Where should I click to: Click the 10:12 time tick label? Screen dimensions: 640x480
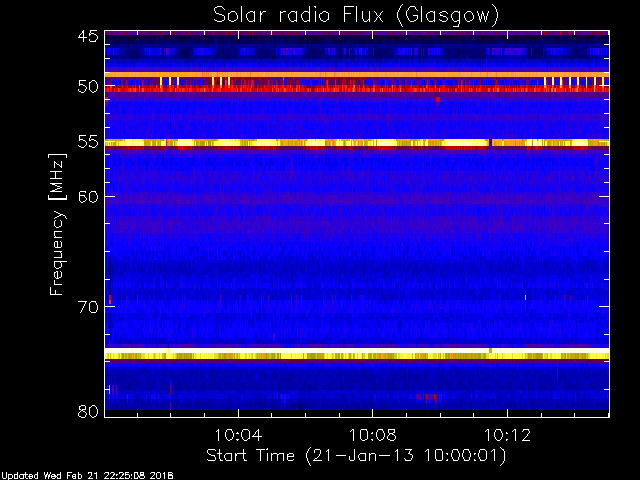click(507, 435)
